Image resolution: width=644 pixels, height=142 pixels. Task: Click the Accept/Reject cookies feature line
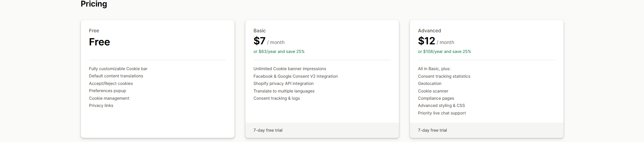coord(111,84)
